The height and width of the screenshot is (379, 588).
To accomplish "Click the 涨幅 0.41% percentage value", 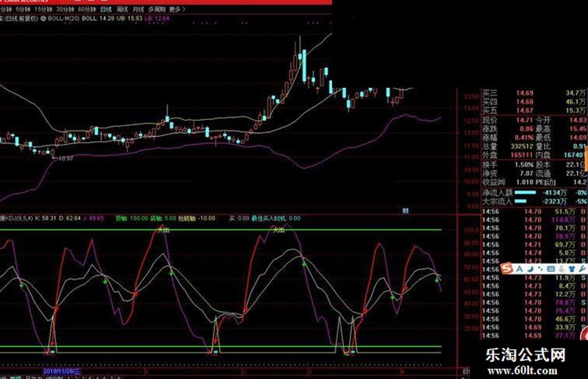I will [x=524, y=138].
